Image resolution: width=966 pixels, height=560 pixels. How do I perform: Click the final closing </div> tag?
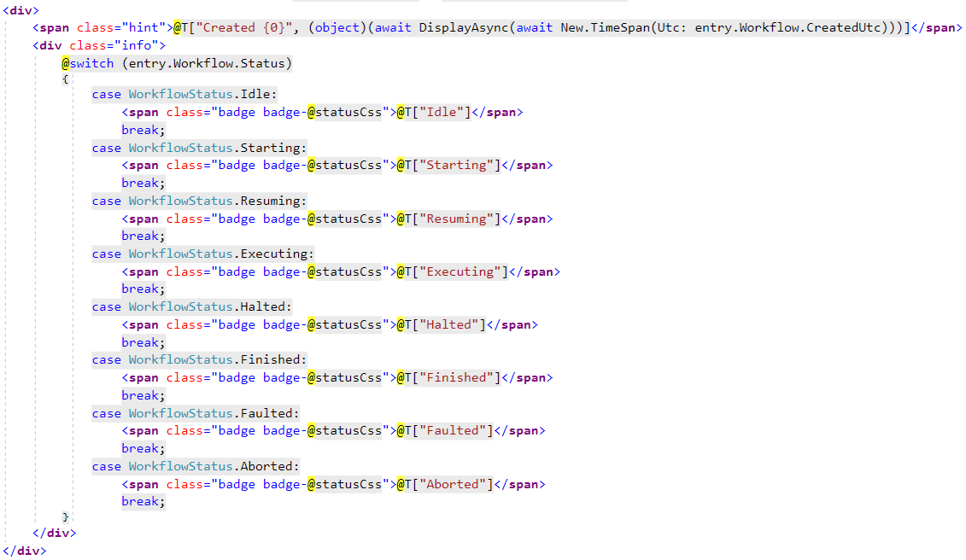pyautogui.click(x=25, y=551)
